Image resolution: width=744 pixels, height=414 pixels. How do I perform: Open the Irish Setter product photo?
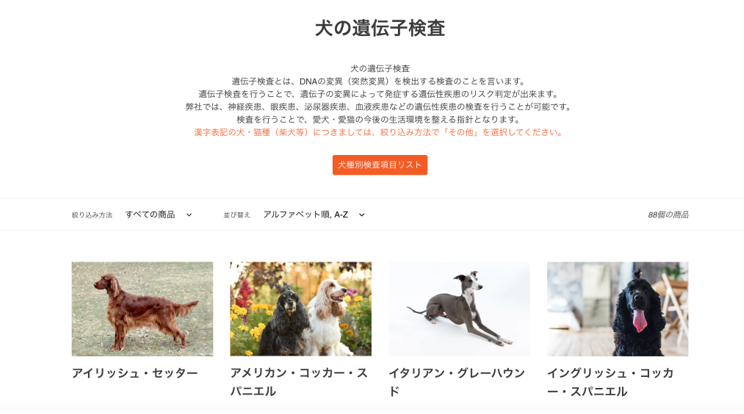(x=142, y=309)
